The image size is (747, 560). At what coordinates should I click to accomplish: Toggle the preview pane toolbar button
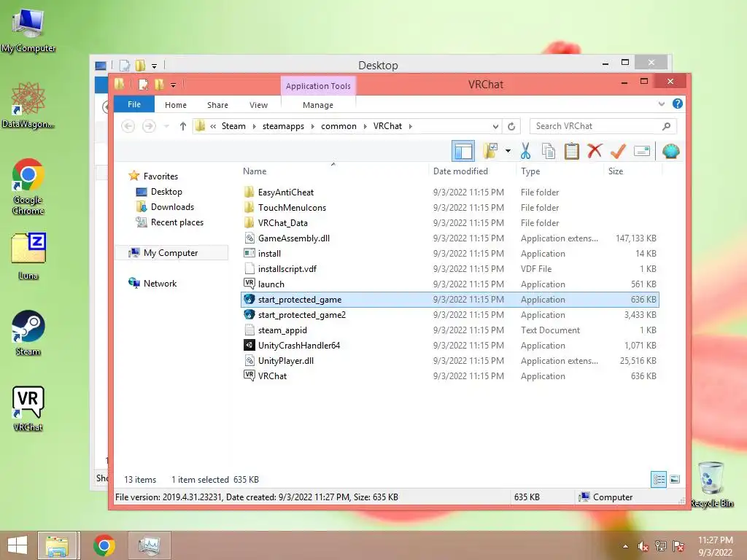point(463,152)
